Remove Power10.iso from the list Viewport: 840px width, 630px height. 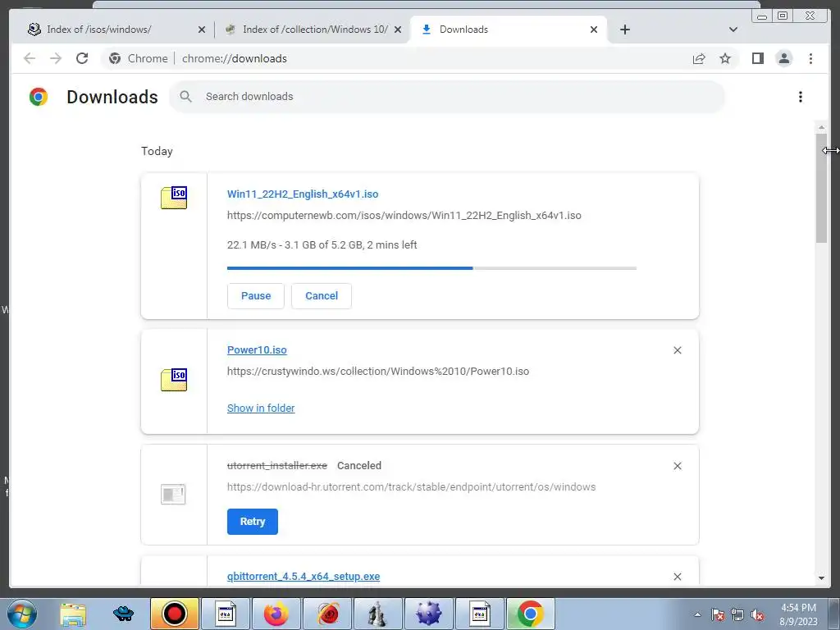coord(677,350)
